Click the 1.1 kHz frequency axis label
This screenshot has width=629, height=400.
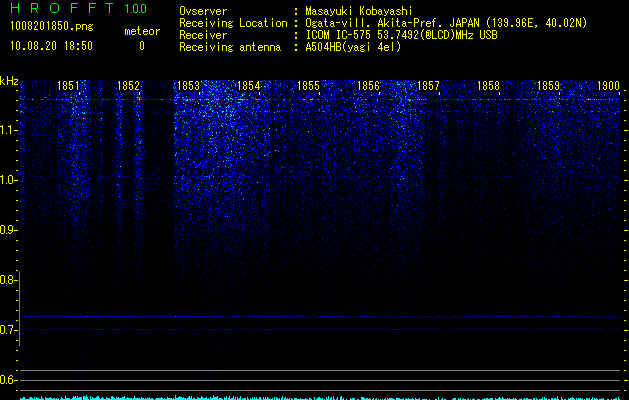[8, 130]
